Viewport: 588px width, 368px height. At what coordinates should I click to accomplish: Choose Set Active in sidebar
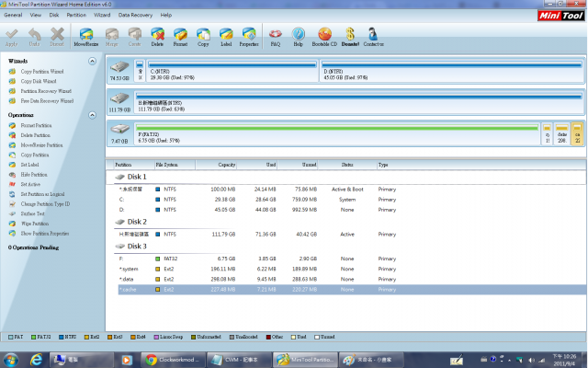tap(30, 184)
